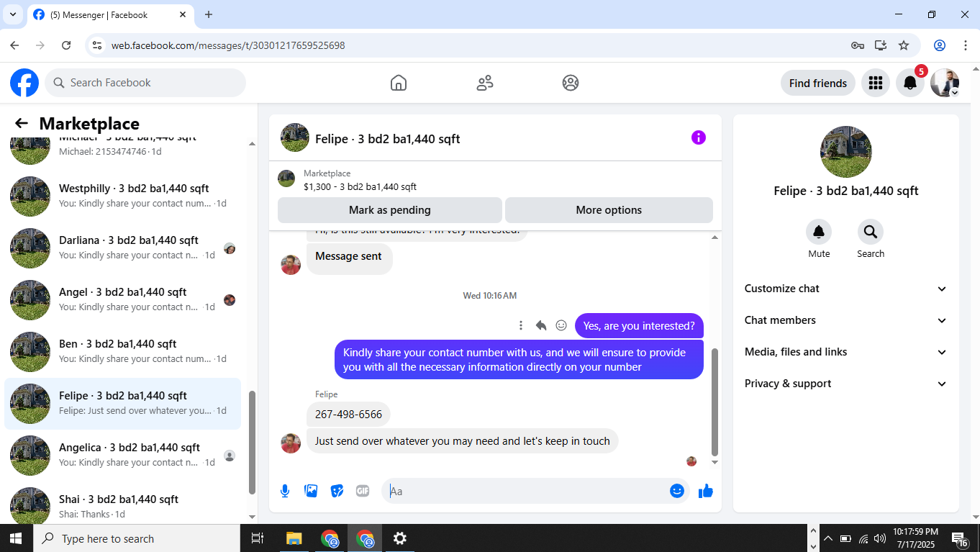980x552 pixels.
Task: Open the Angel conversation
Action: (123, 300)
